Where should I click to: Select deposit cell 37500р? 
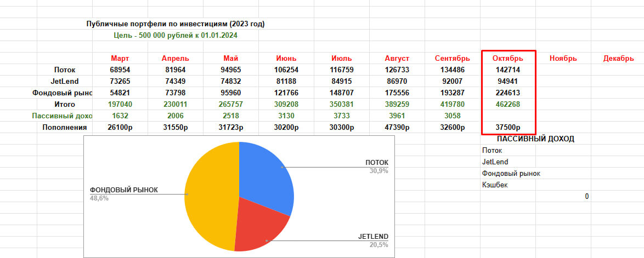pyautogui.click(x=507, y=127)
